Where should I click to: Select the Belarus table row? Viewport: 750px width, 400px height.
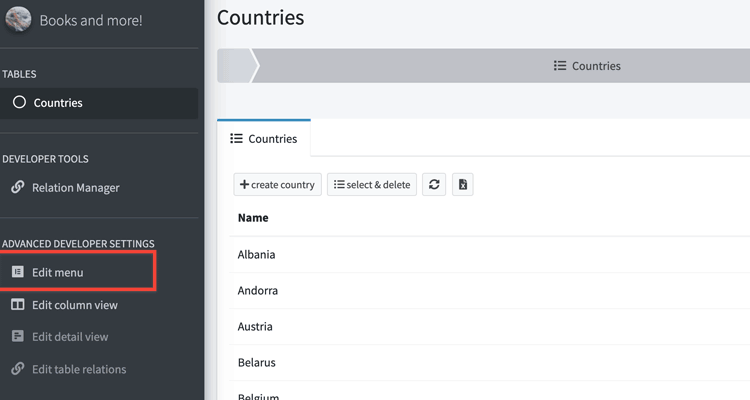pyautogui.click(x=257, y=363)
